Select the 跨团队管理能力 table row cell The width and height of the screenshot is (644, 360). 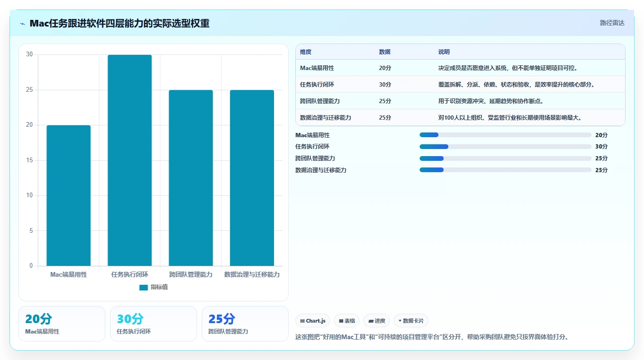pyautogui.click(x=320, y=101)
